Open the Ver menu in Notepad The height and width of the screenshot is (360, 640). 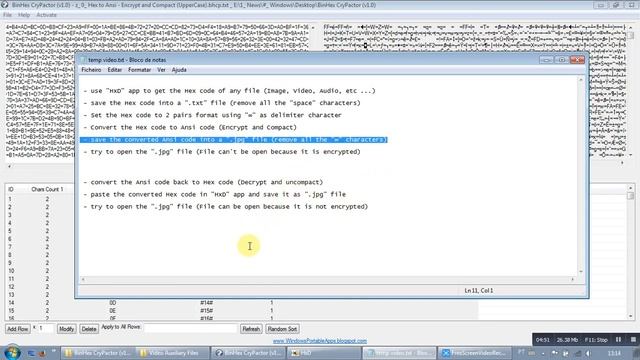pos(161,70)
